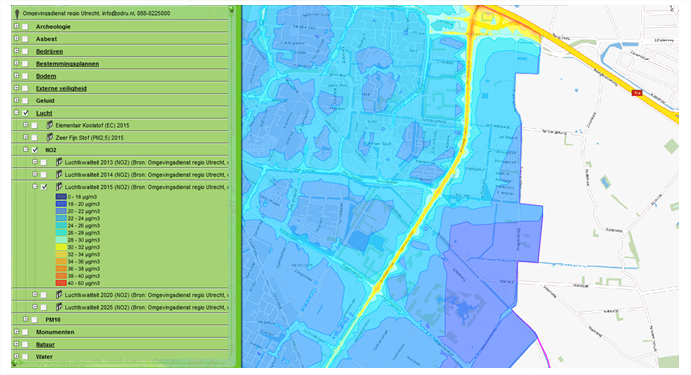Enable the Geluid layer checkbox
The image size is (691, 375).
[x=25, y=100]
